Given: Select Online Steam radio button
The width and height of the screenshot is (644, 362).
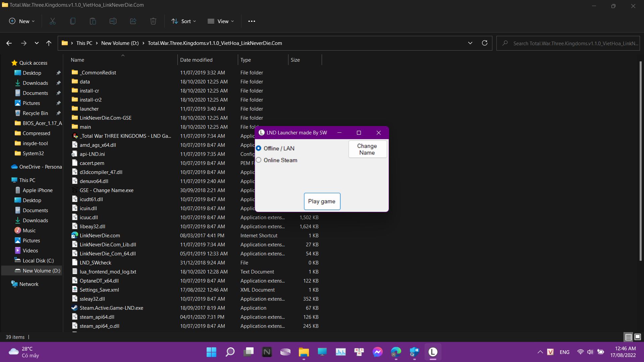Looking at the screenshot, I should tap(259, 160).
